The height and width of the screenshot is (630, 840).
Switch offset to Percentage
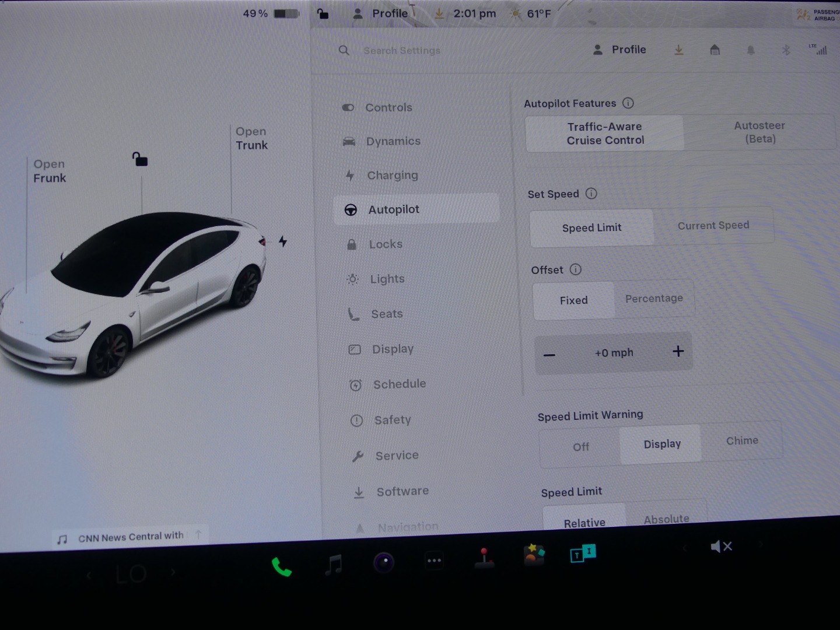coord(654,299)
